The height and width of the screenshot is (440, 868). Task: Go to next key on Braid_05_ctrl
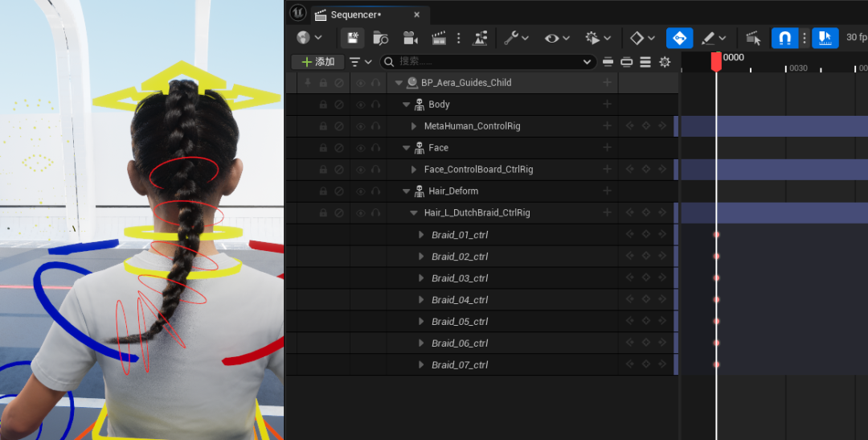(662, 321)
